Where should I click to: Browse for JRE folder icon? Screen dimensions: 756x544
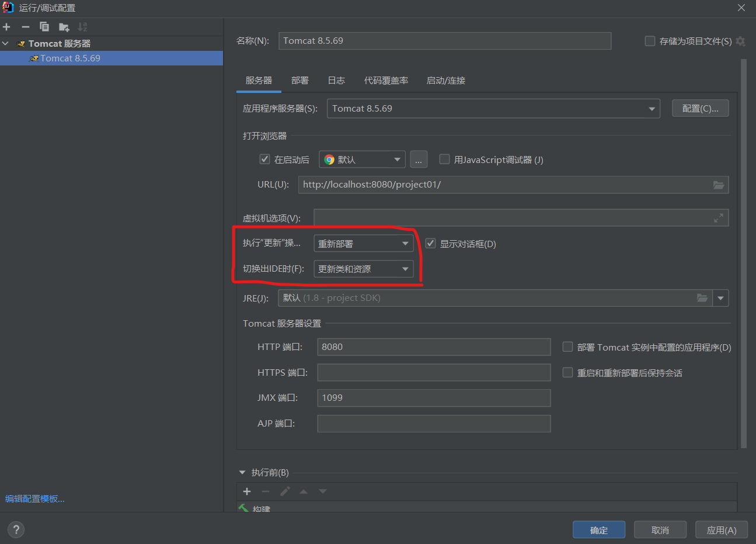(x=702, y=298)
